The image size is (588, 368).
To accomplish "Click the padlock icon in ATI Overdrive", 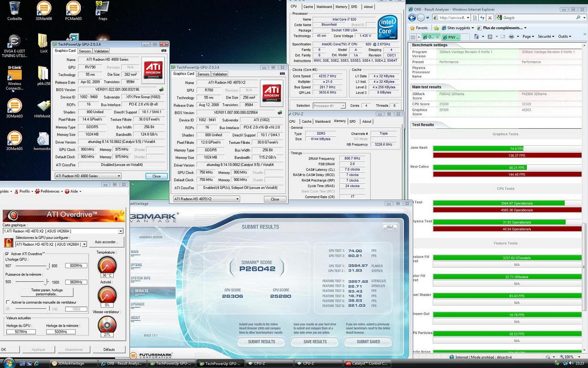I will point(8,242).
